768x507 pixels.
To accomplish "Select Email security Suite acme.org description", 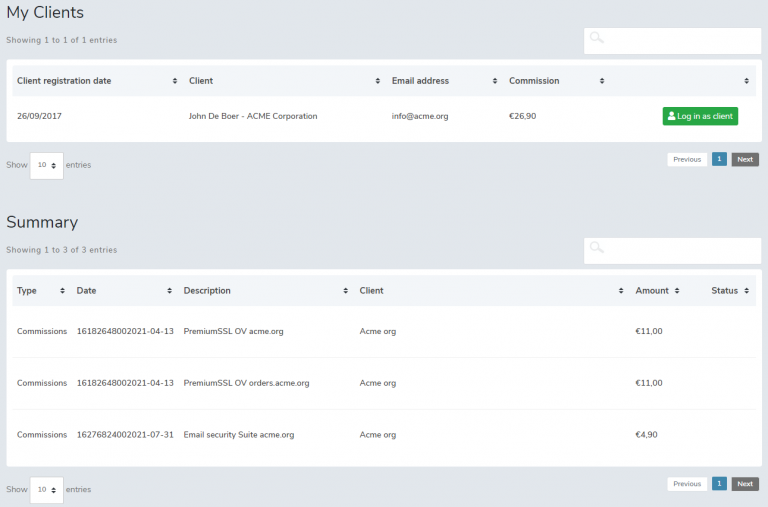I will [x=239, y=435].
